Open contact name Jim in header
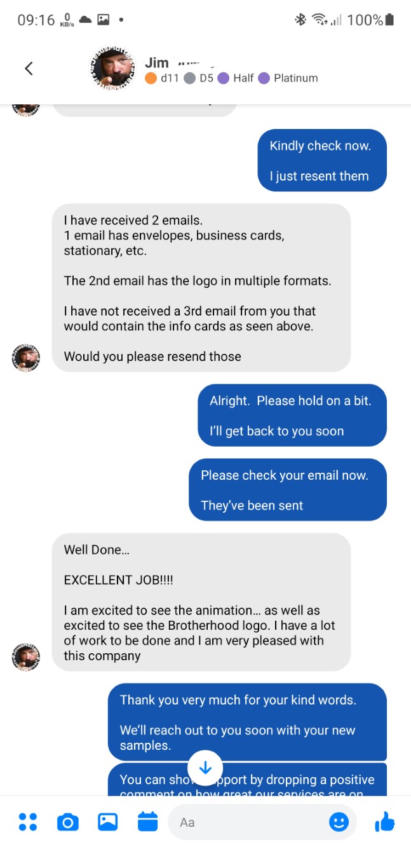This screenshot has width=411, height=868. 156,62
